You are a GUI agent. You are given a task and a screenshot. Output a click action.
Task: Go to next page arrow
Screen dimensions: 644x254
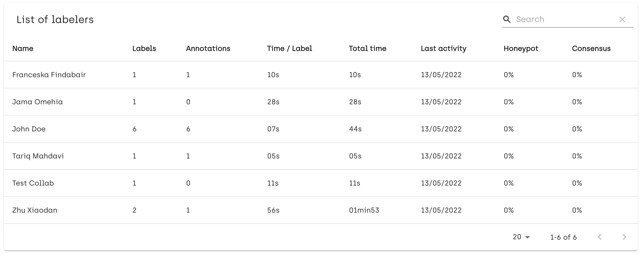pyautogui.click(x=624, y=237)
